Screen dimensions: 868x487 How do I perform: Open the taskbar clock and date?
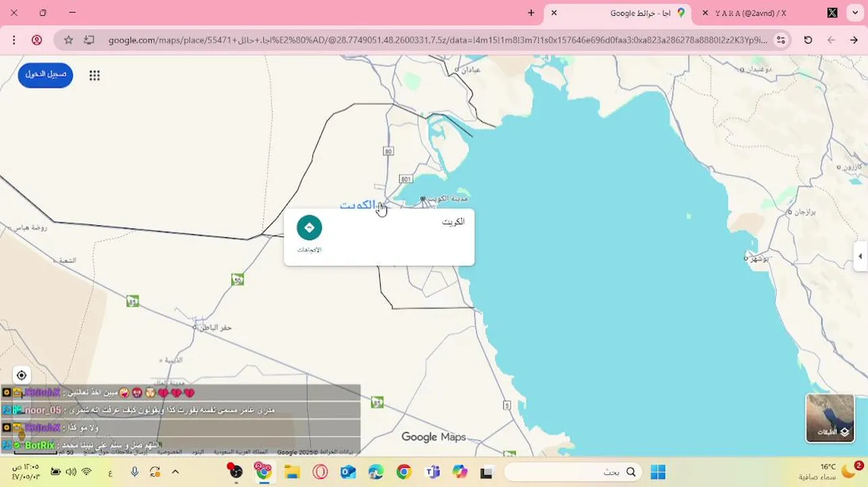tap(26, 471)
